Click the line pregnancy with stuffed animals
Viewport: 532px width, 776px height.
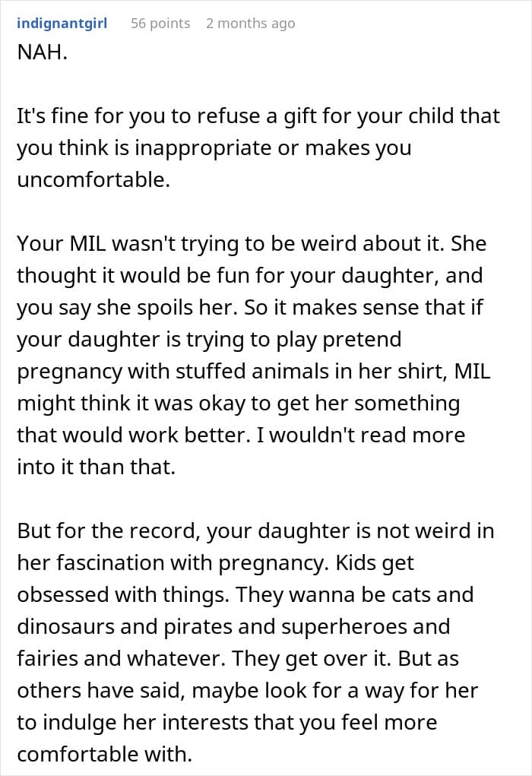(x=254, y=371)
